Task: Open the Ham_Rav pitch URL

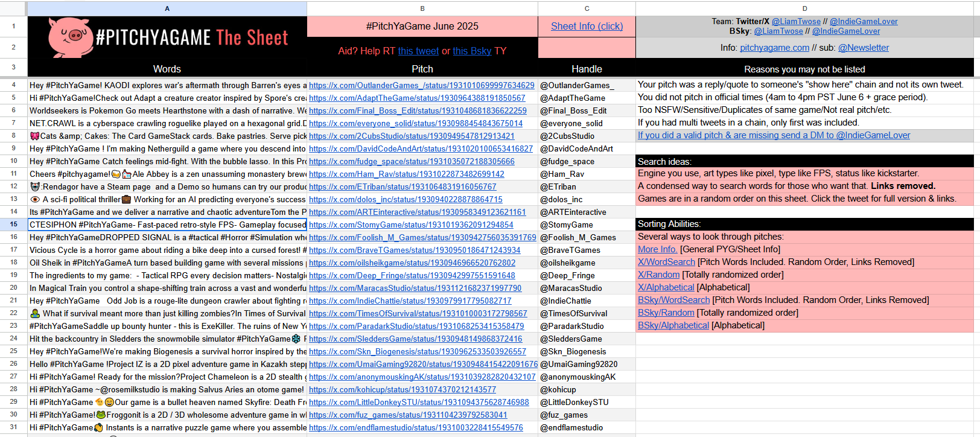Action: pos(407,174)
